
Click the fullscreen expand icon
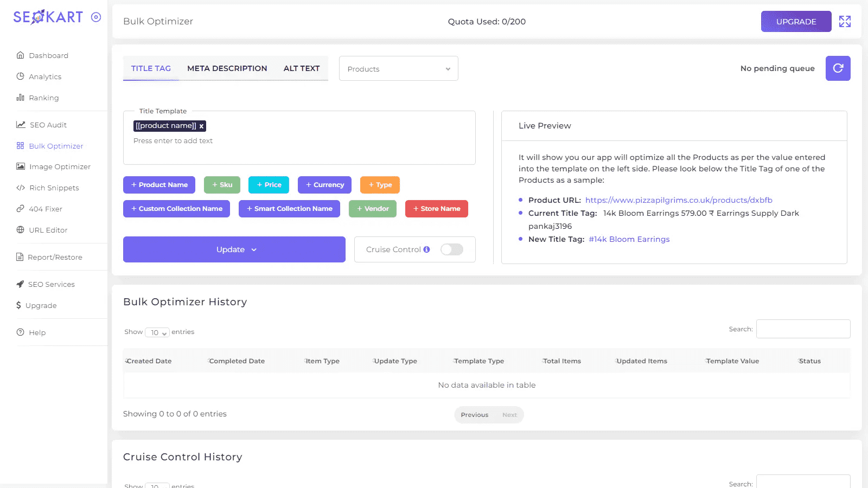pyautogui.click(x=845, y=22)
